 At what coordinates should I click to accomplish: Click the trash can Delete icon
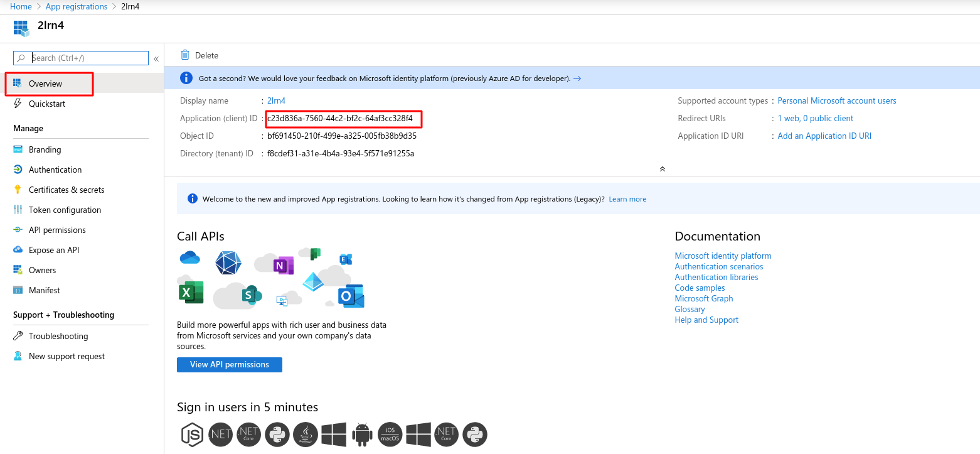click(185, 55)
